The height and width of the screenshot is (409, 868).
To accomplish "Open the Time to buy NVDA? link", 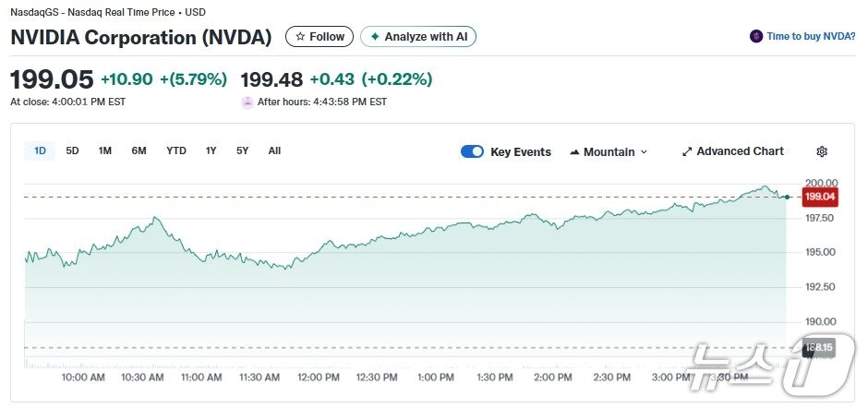I will [811, 37].
